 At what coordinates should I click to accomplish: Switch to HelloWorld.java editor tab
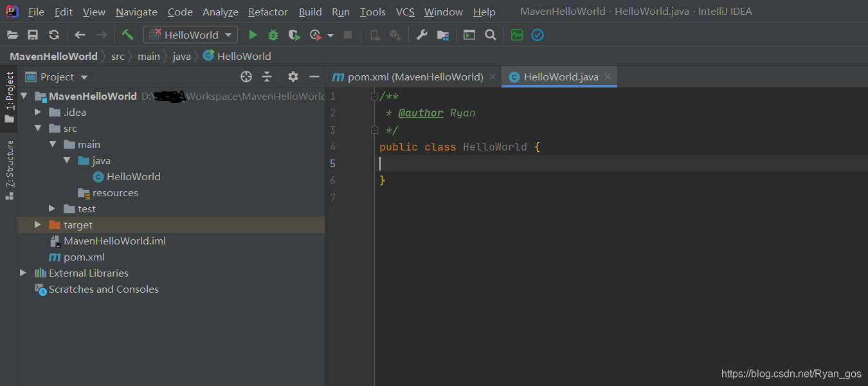tap(560, 77)
